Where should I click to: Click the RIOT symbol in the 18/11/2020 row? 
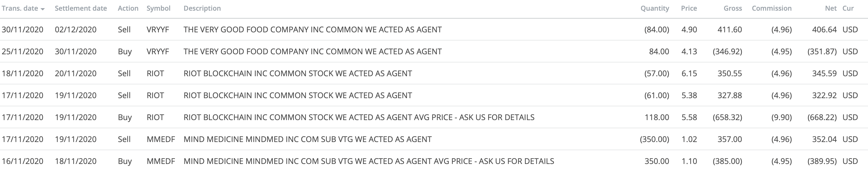155,73
